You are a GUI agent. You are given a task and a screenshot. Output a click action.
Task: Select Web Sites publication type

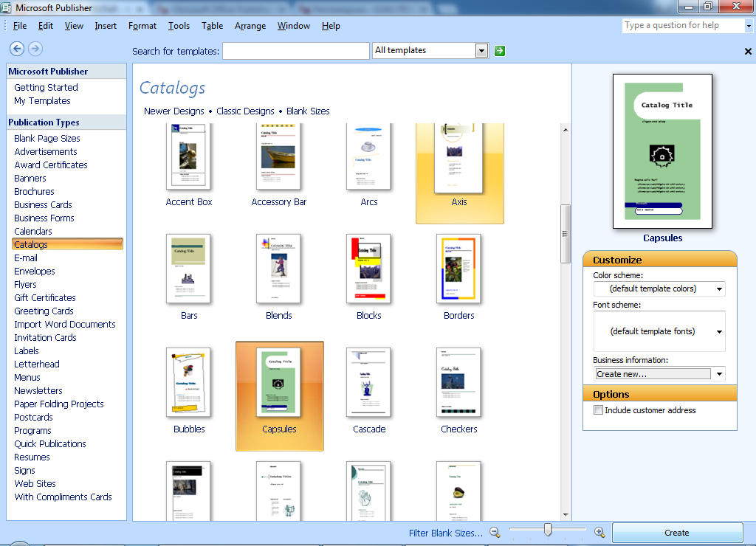tap(35, 483)
